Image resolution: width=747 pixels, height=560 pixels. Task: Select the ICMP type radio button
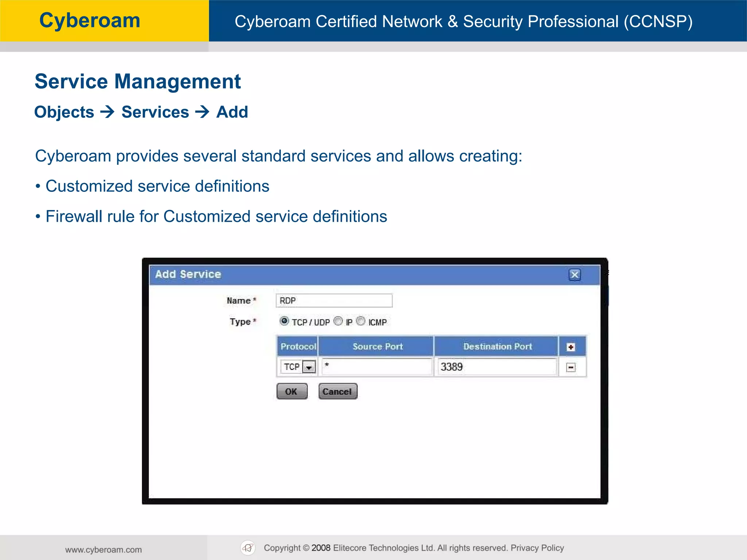click(361, 321)
